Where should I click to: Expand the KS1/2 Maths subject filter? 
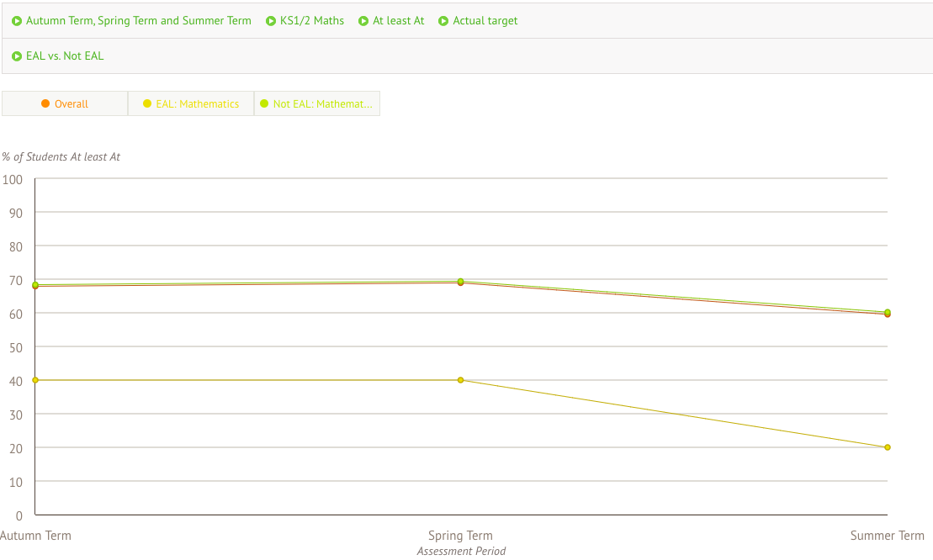point(312,21)
